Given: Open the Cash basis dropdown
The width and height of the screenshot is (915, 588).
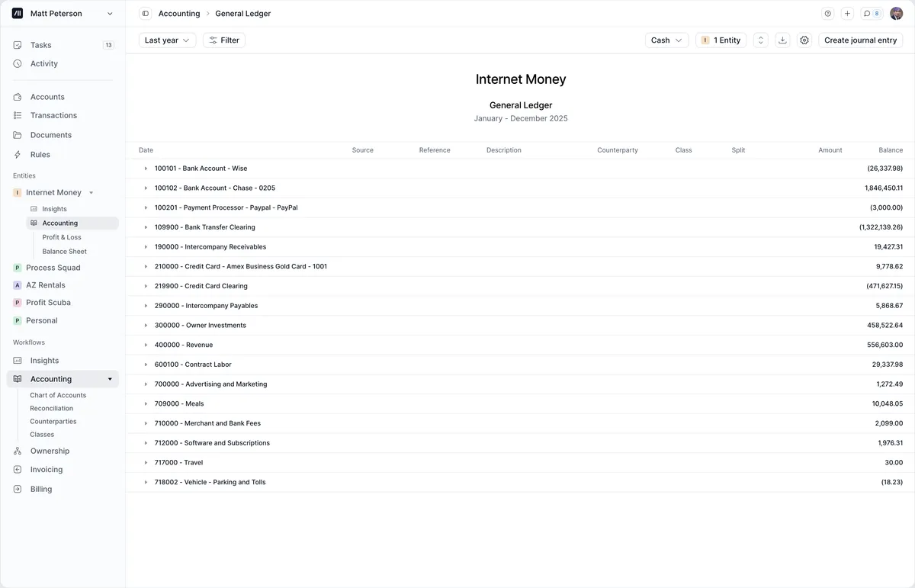Looking at the screenshot, I should tap(666, 40).
